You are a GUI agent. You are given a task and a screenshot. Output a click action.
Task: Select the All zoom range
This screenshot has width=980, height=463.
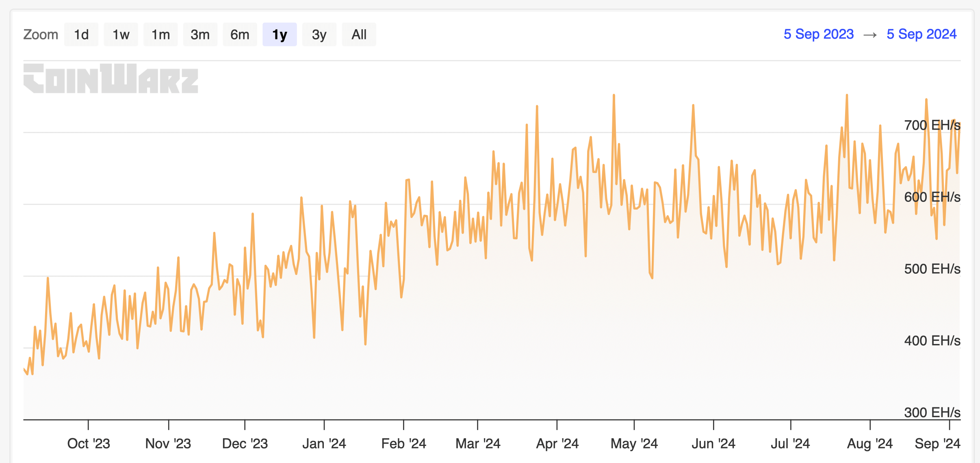pos(359,35)
